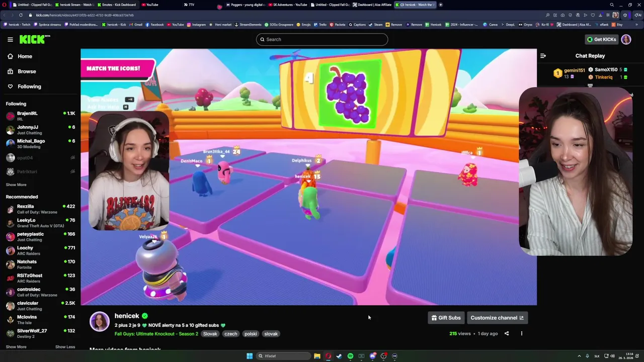Open the Trello bookmark
This screenshot has width=644, height=362.
click(x=319, y=25)
